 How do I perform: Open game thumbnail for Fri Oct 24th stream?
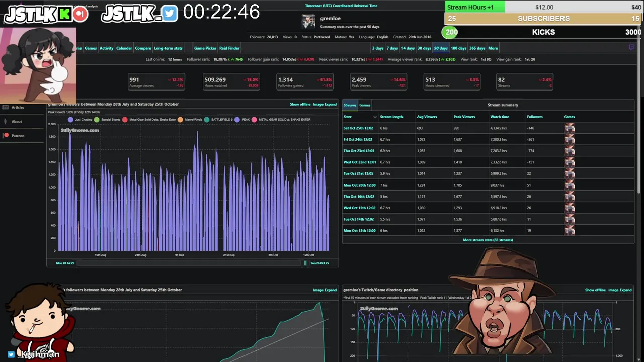(x=570, y=139)
